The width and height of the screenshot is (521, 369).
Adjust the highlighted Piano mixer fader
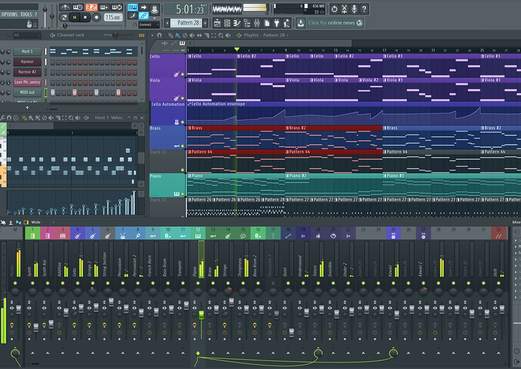[x=201, y=314]
